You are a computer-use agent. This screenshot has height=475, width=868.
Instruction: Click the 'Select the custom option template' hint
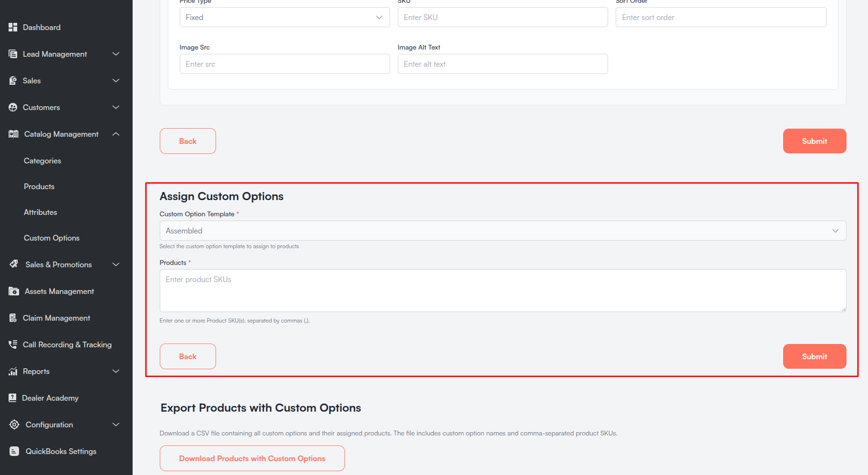pos(229,246)
